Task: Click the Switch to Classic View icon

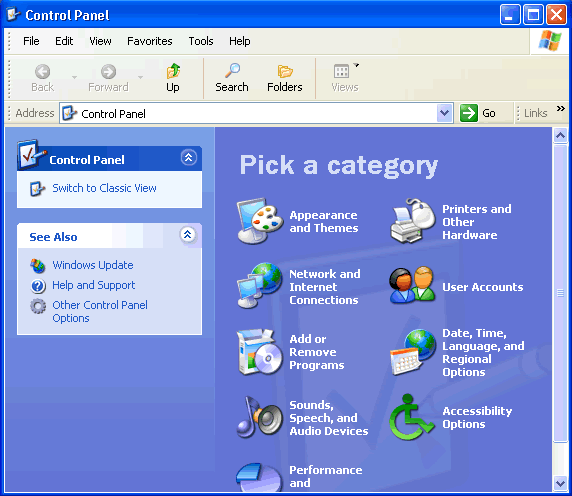Action: point(37,189)
